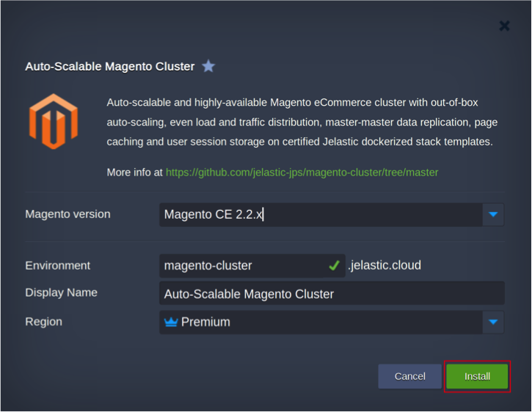This screenshot has height=412, width=532.
Task: Click the star favorite icon beside the title
Action: pyautogui.click(x=208, y=66)
